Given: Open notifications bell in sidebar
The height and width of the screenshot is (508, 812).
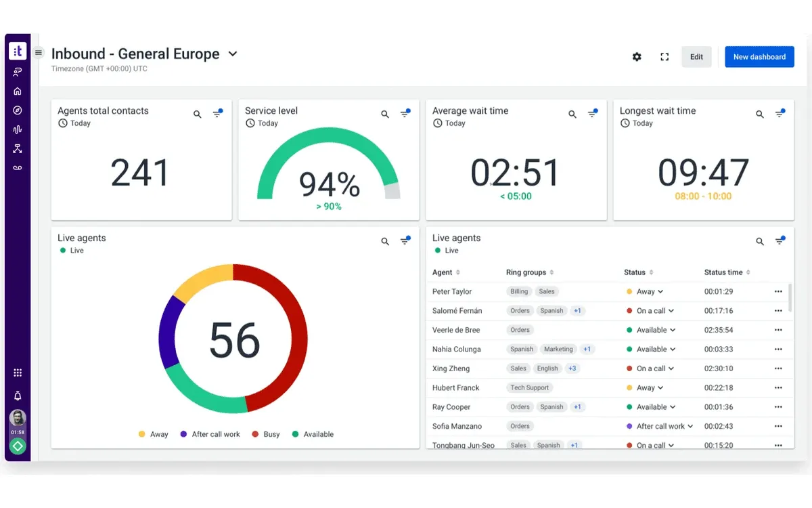Looking at the screenshot, I should point(18,396).
